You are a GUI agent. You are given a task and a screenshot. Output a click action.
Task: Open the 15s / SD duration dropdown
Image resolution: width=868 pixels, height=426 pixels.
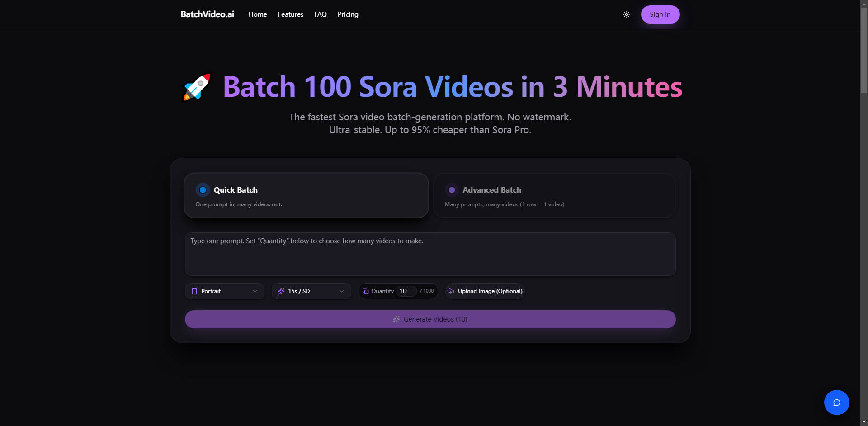click(x=311, y=291)
